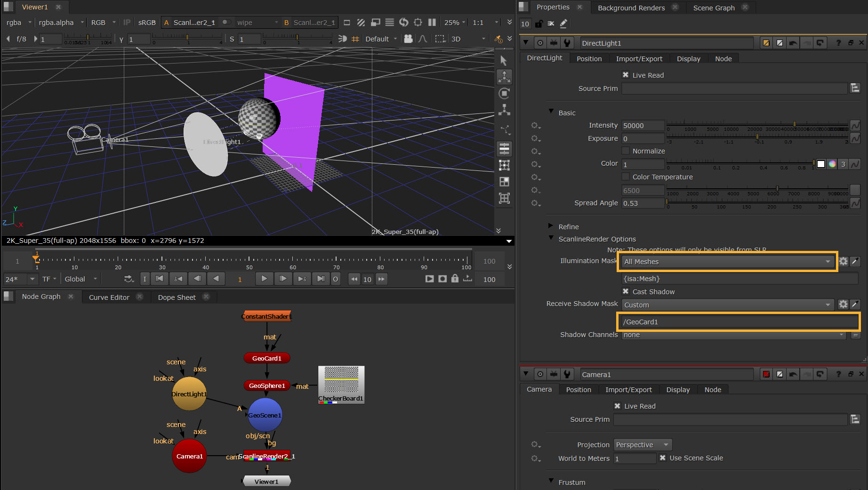868x490 pixels.
Task: Click the Illumination Mask gear icon
Action: (843, 261)
